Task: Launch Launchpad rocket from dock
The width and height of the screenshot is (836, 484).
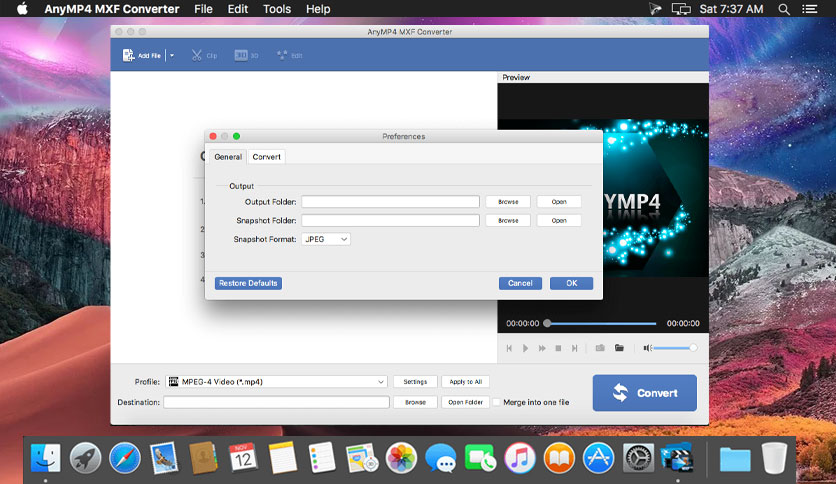Action: pyautogui.click(x=85, y=458)
